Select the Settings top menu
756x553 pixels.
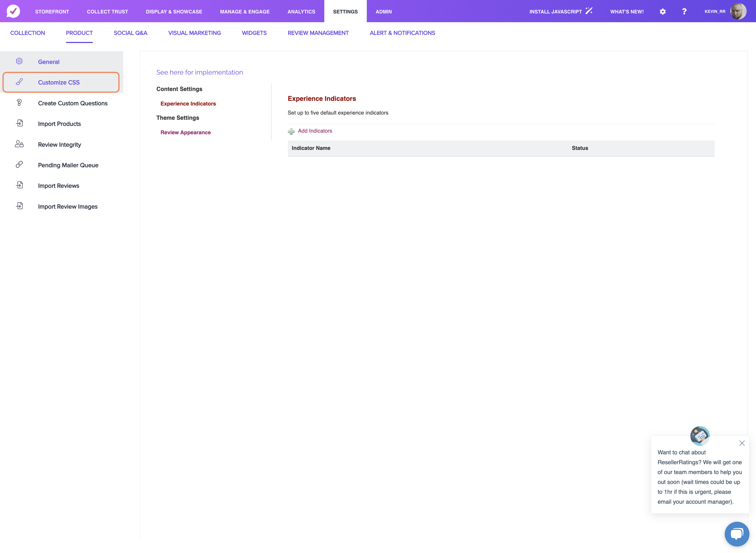click(x=346, y=12)
